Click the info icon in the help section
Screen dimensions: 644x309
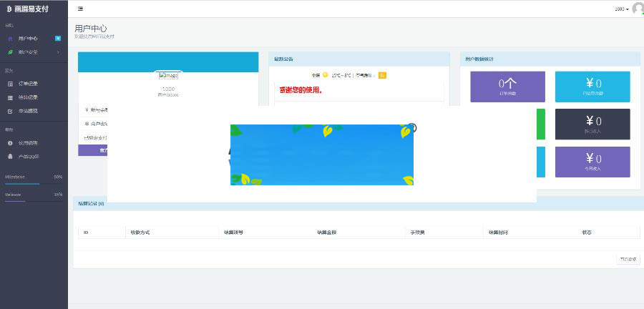point(10,143)
